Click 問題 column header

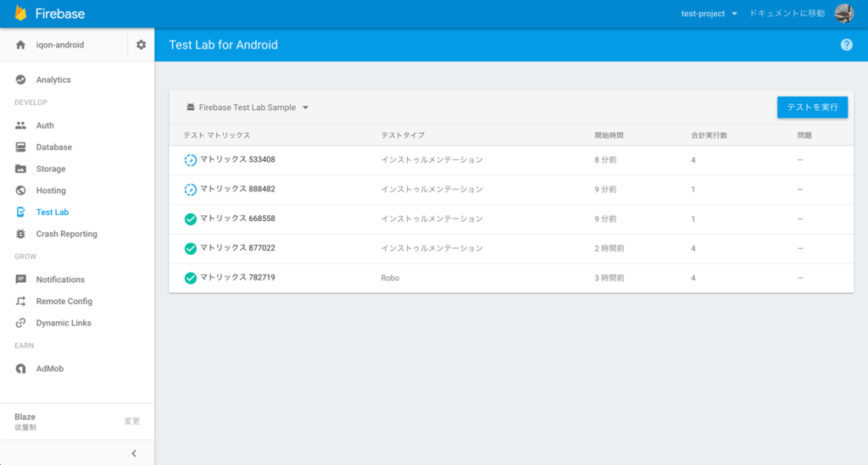(804, 136)
